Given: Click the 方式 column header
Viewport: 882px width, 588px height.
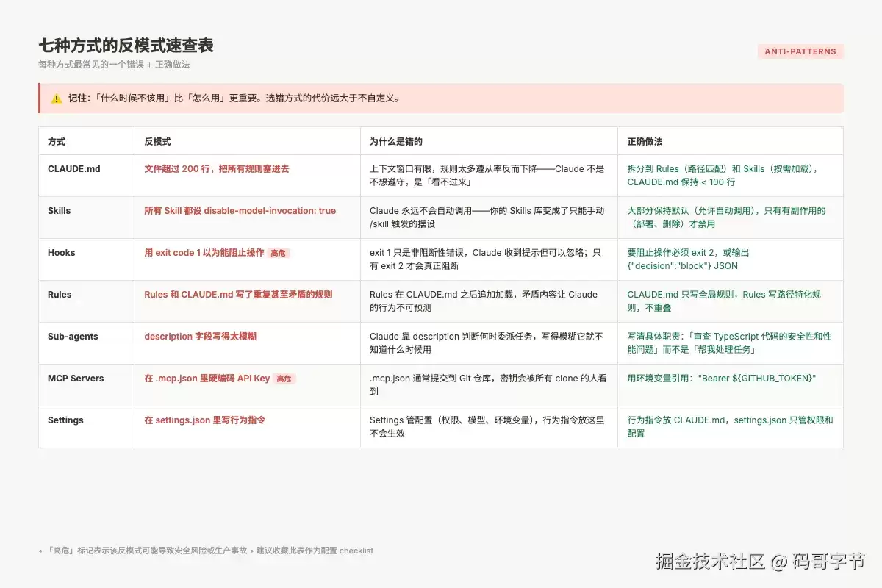Looking at the screenshot, I should click(x=57, y=141).
